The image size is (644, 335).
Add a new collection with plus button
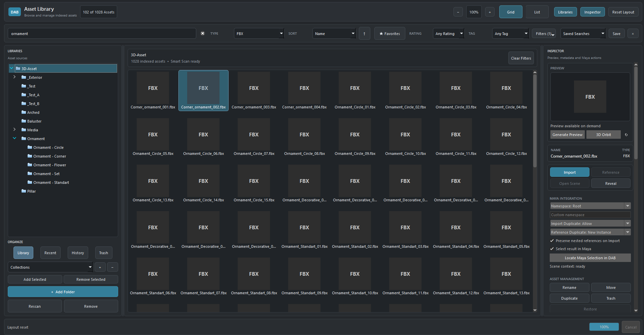click(x=100, y=267)
